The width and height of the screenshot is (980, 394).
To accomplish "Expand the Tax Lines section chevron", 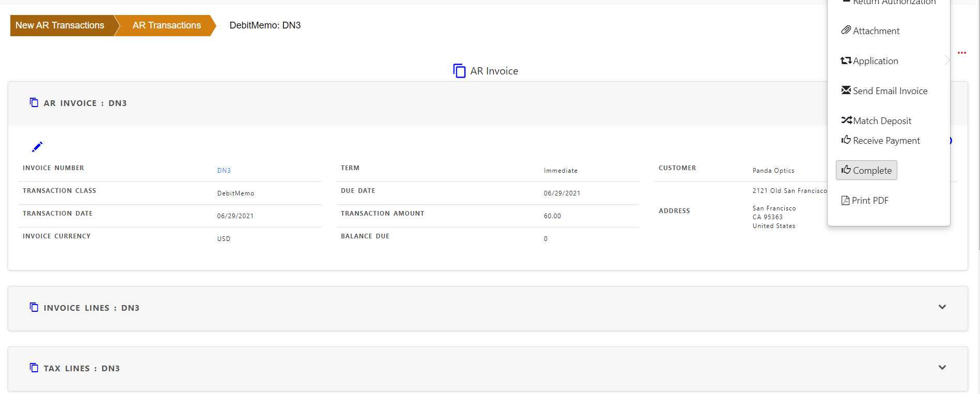I will tap(942, 368).
